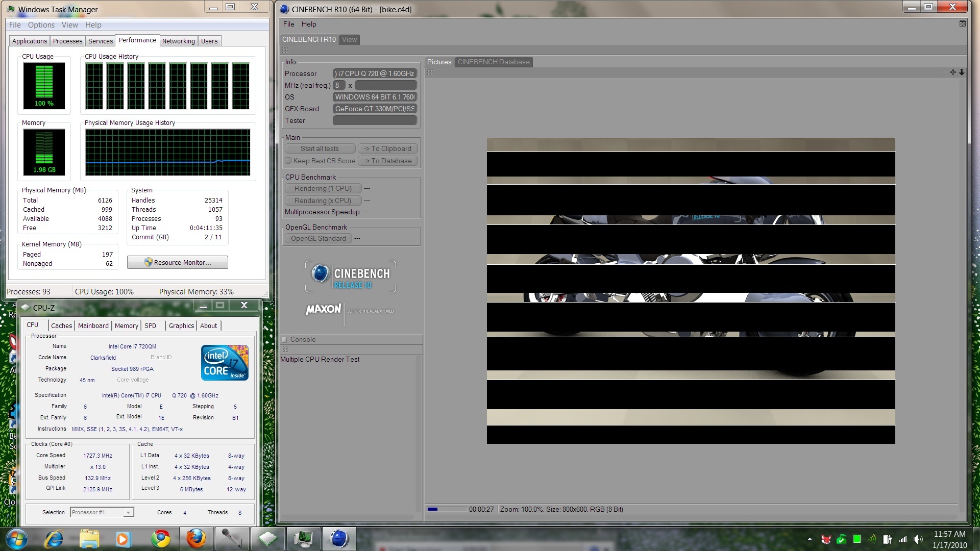
Task: Open the Options menu in Task Manager
Action: pos(41,25)
